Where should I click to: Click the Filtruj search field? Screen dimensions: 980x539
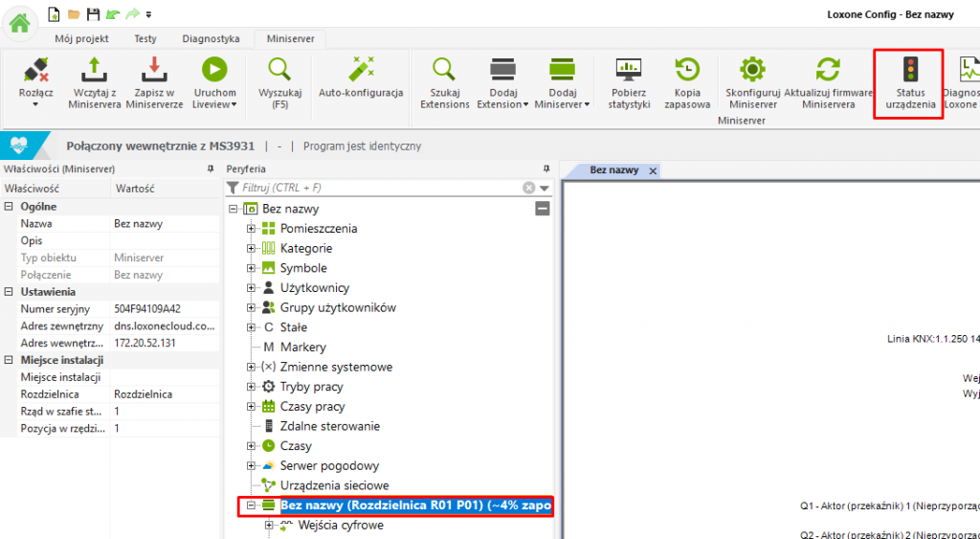378,189
